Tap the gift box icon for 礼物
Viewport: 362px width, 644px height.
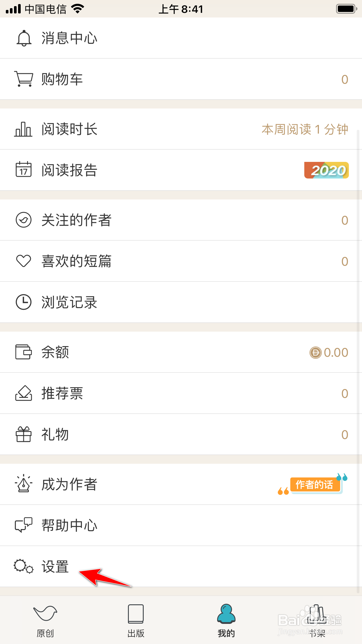[23, 434]
